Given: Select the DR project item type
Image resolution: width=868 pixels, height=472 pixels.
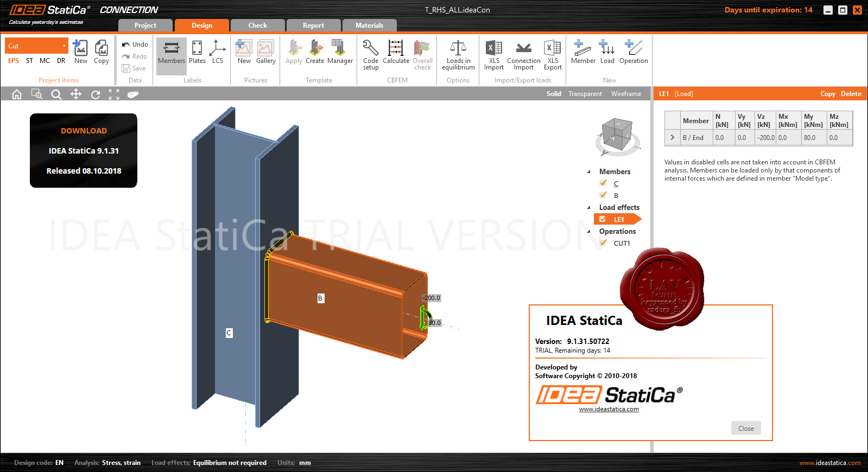Looking at the screenshot, I should click(61, 61).
